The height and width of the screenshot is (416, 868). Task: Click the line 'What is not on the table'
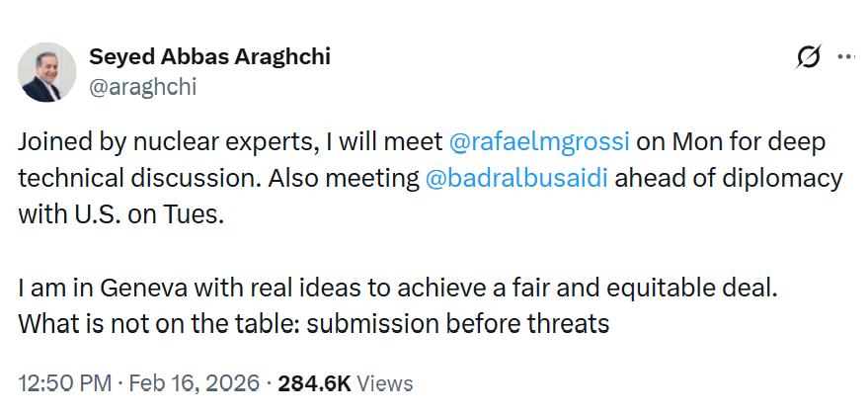coord(313,323)
